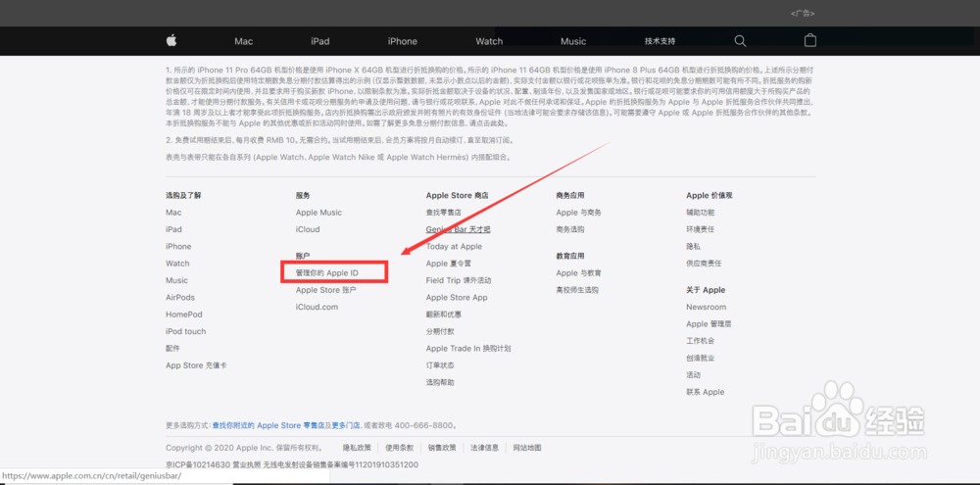
Task: Open the 销售政策 footer link
Action: click(442, 448)
